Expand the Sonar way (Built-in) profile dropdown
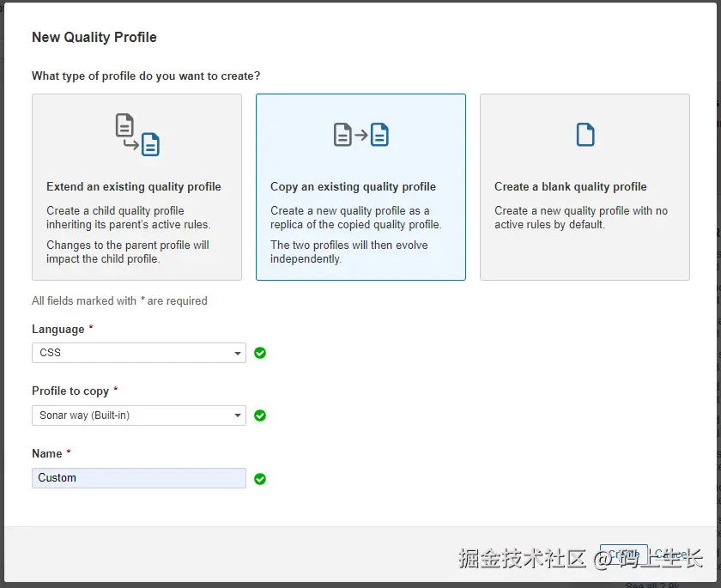Screen dimensions: 721x588 (139, 415)
